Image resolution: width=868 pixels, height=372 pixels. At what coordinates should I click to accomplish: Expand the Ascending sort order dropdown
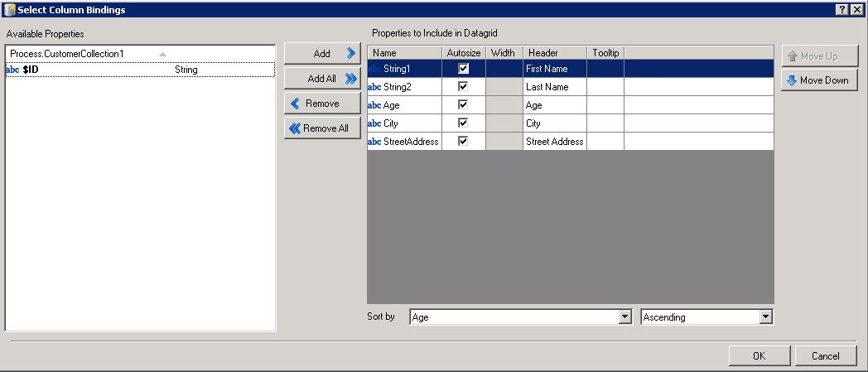tap(766, 317)
